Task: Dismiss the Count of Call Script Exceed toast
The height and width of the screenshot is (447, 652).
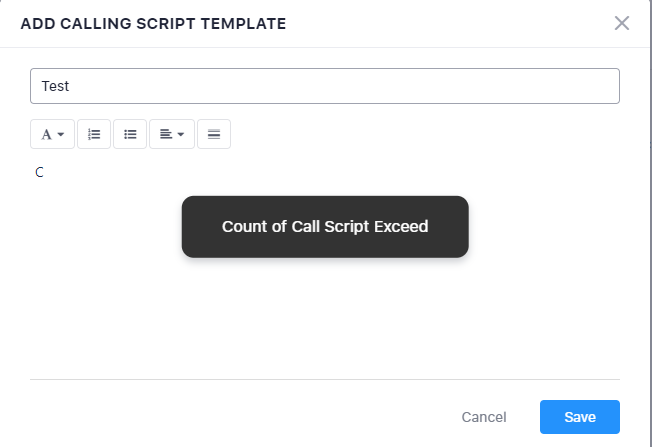Action: pyautogui.click(x=325, y=227)
